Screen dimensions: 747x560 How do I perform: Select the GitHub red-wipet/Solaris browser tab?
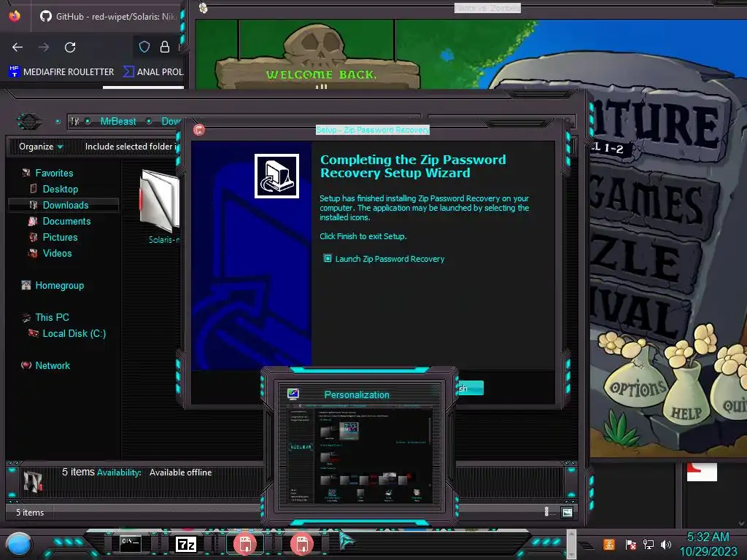(108, 16)
